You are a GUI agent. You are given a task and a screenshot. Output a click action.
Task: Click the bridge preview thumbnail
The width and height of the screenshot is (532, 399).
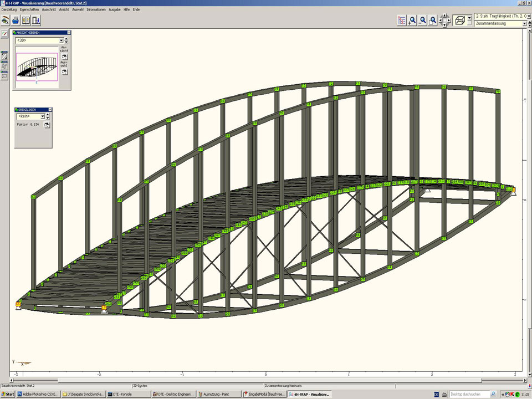pyautogui.click(x=37, y=67)
